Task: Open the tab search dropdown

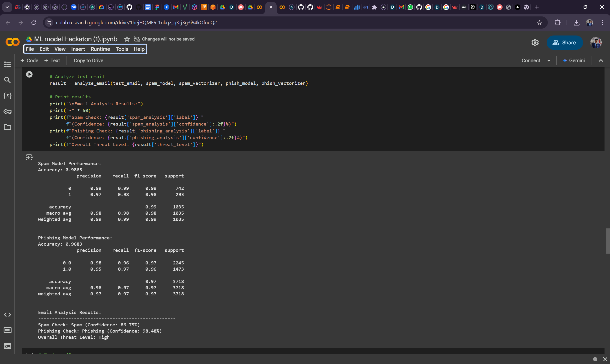Action: pyautogui.click(x=7, y=7)
